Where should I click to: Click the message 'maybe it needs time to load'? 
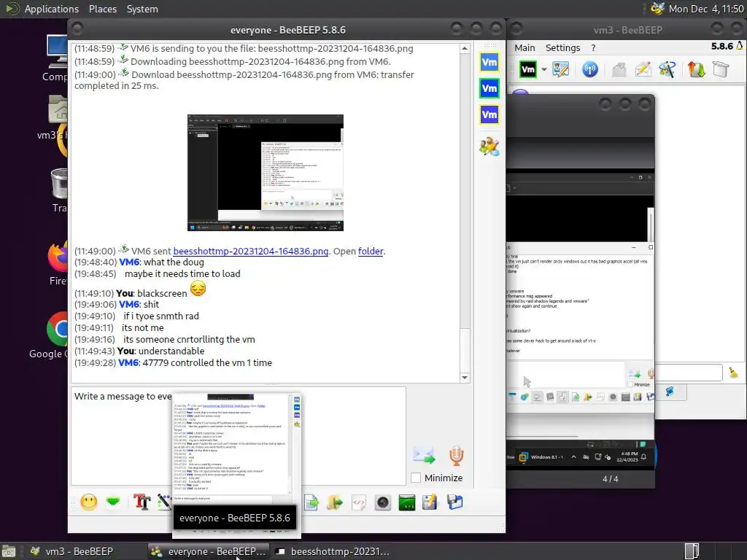click(x=182, y=274)
